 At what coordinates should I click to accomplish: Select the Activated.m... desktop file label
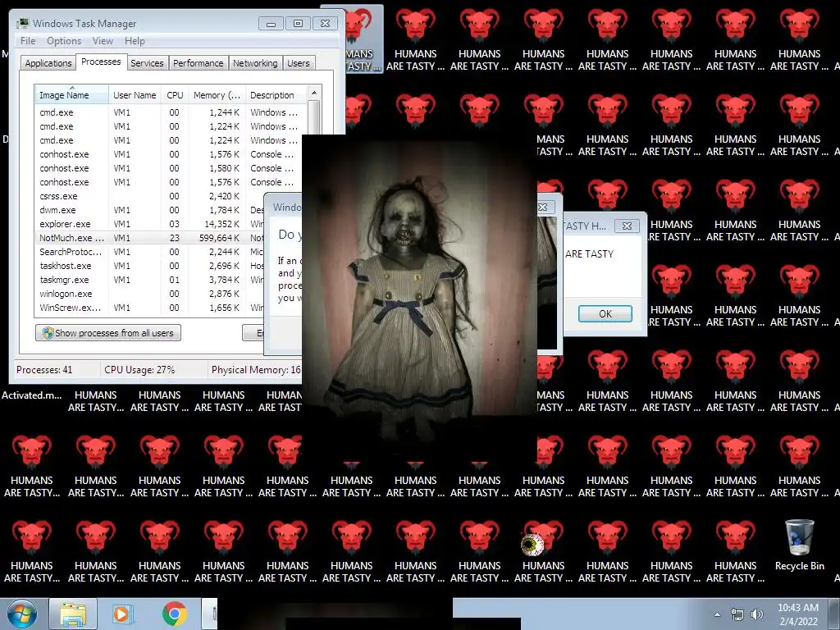[x=32, y=395]
